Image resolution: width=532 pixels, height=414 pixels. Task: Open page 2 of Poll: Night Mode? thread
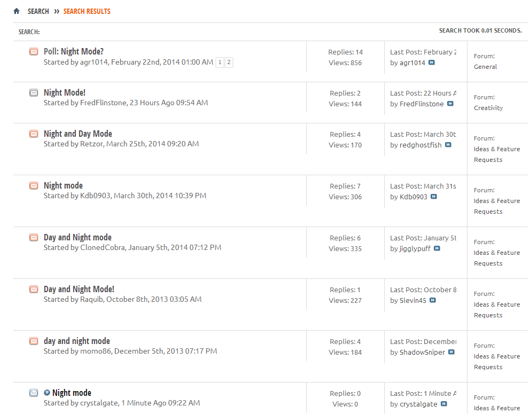click(x=229, y=63)
